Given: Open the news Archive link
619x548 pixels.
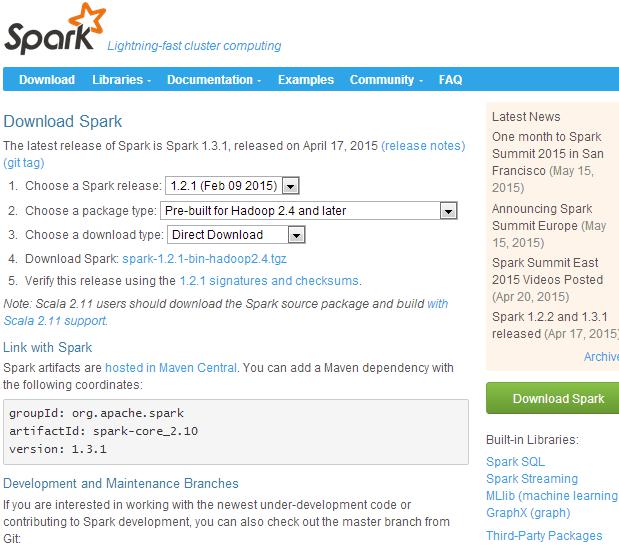Looking at the screenshot, I should pos(601,357).
